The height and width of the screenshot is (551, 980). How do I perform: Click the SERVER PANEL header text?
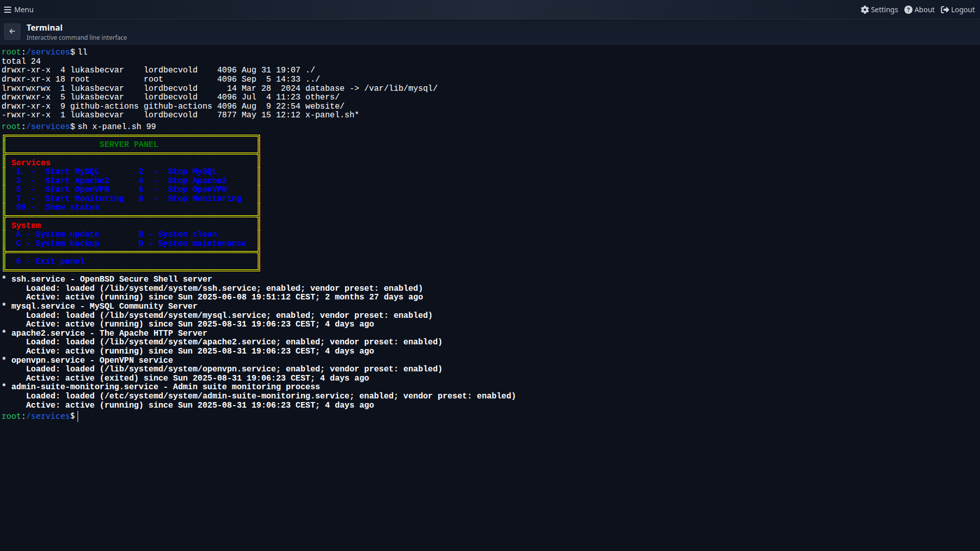click(129, 144)
